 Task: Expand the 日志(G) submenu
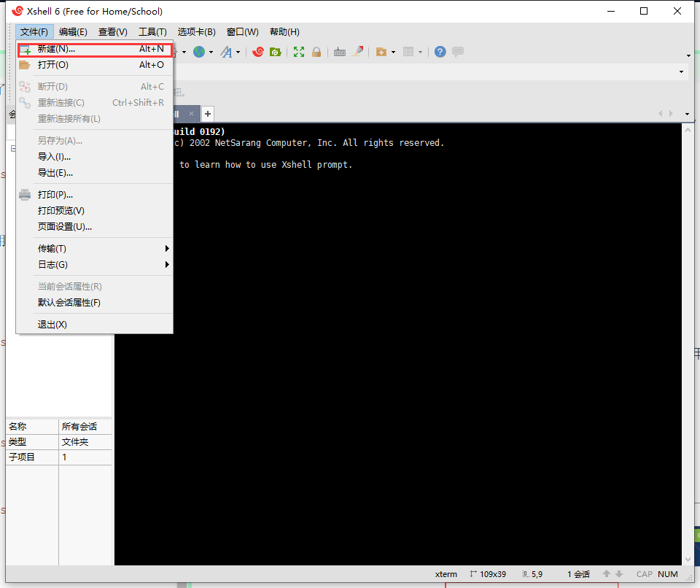(x=94, y=265)
